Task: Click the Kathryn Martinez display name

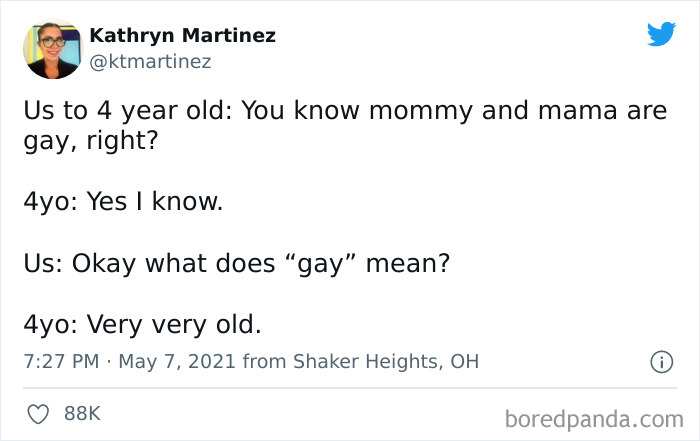Action: (182, 36)
